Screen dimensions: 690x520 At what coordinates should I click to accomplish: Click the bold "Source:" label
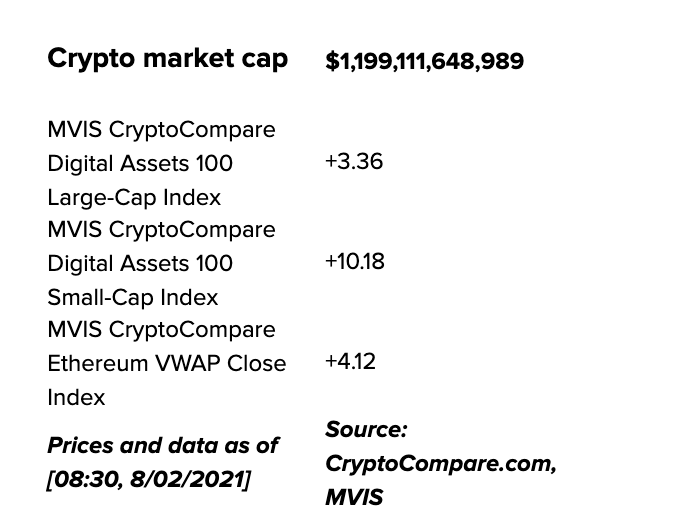coord(366,430)
